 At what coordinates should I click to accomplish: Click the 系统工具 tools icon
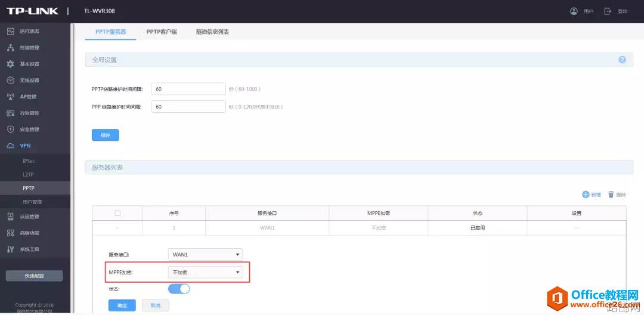[x=11, y=249]
